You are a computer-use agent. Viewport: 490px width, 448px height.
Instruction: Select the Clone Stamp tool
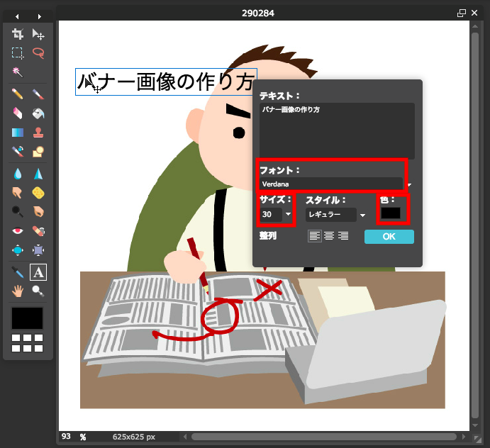[38, 133]
